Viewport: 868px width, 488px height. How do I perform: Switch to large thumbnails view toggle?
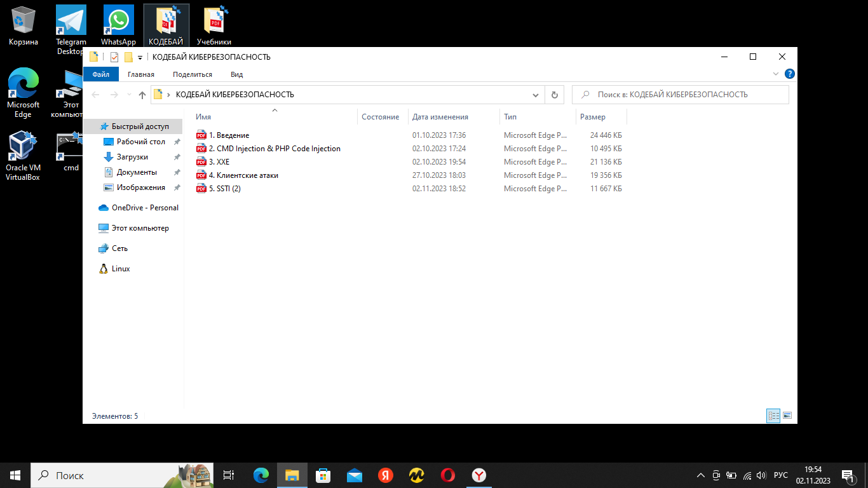(x=787, y=416)
